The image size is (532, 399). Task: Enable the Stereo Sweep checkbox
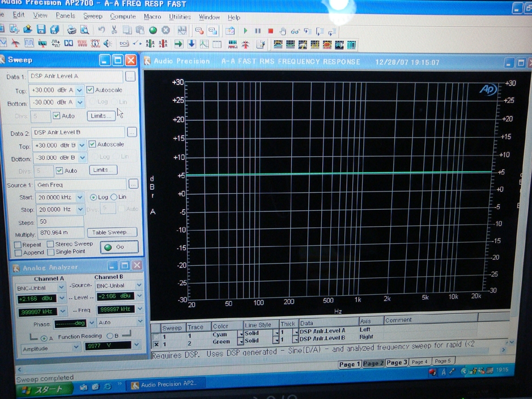tap(50, 244)
